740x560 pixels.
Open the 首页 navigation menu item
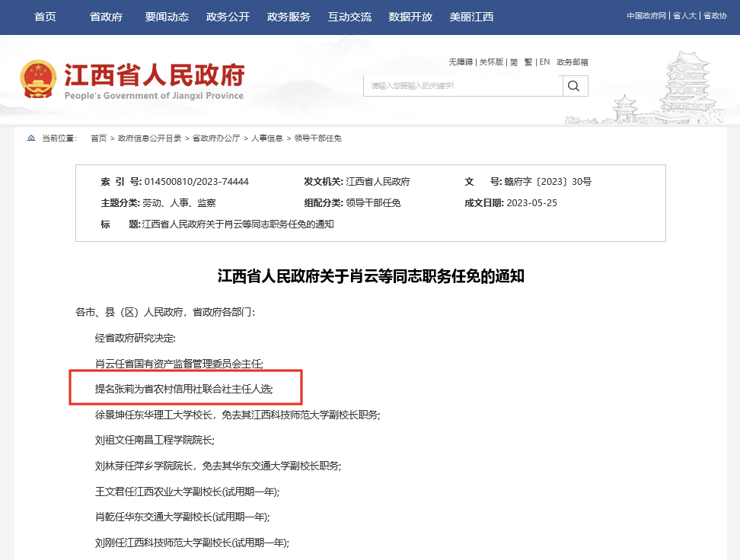point(46,17)
